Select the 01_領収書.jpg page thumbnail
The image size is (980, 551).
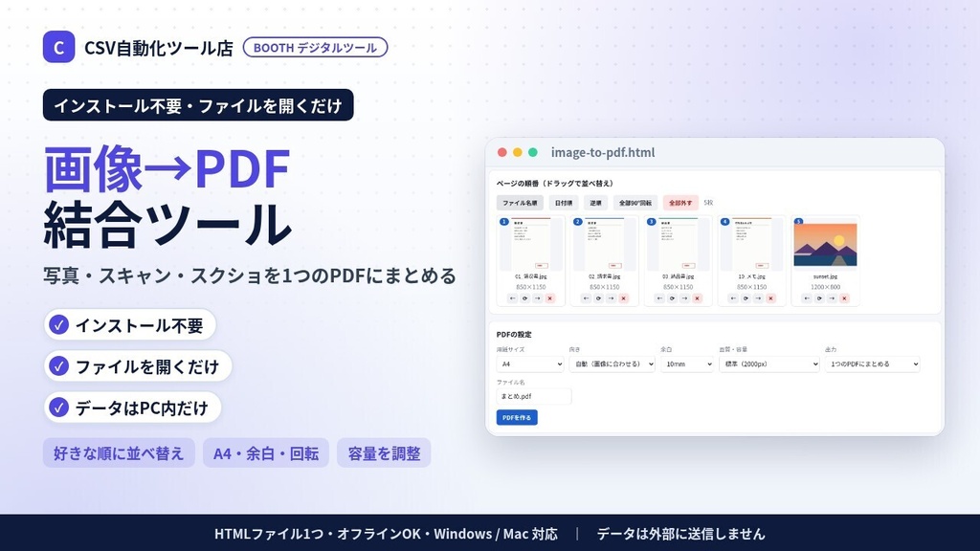[x=530, y=244]
